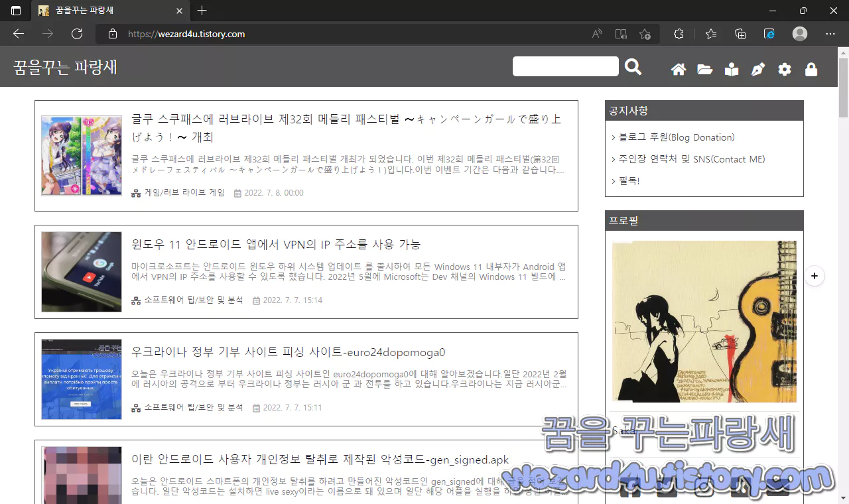
Task: Click the Love Live anime post thumbnail
Action: 82,156
